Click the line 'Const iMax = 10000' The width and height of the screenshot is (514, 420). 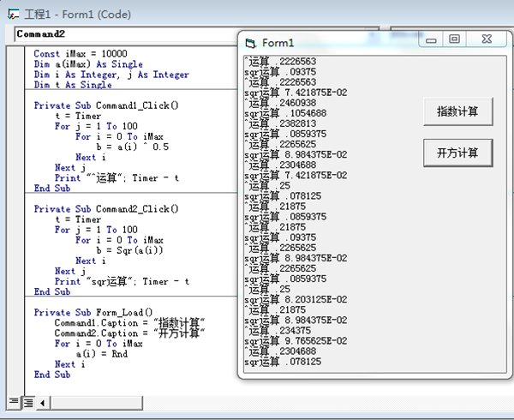point(81,54)
